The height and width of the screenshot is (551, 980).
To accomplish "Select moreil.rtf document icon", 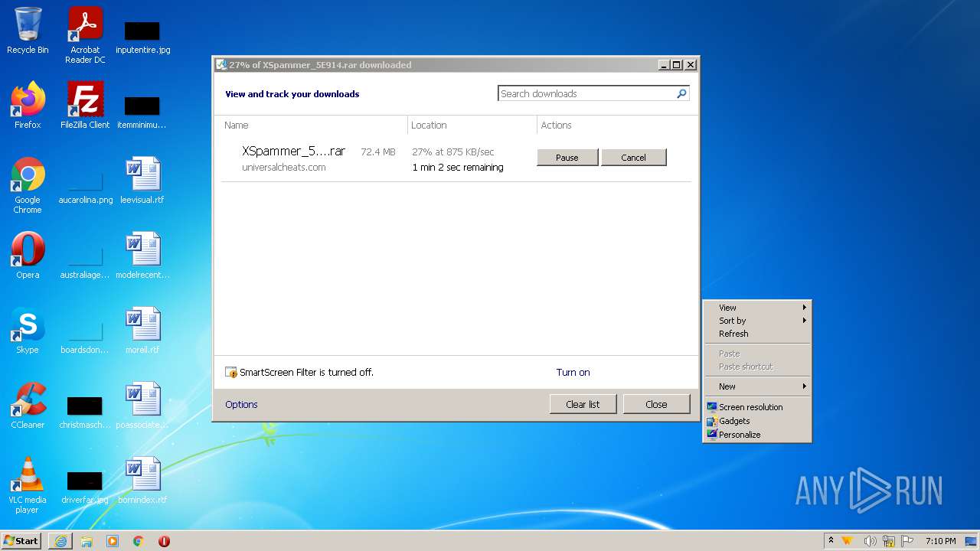I will [142, 331].
